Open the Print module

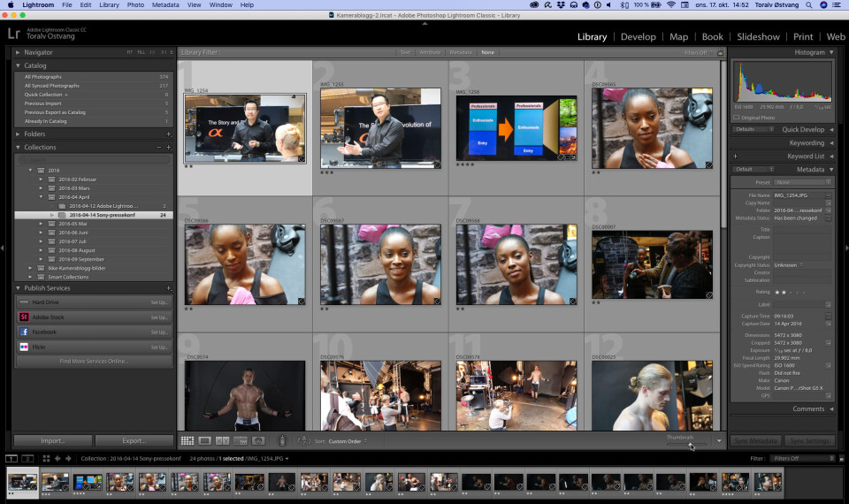pyautogui.click(x=803, y=37)
